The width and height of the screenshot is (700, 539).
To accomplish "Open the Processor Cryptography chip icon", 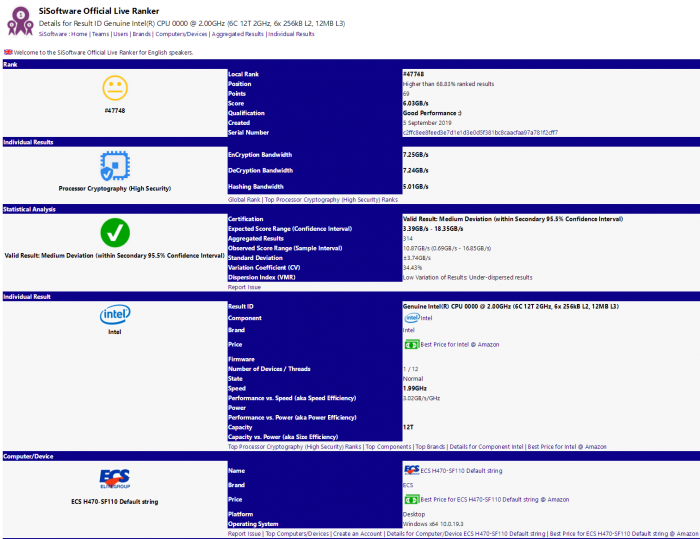I will pyautogui.click(x=114, y=165).
